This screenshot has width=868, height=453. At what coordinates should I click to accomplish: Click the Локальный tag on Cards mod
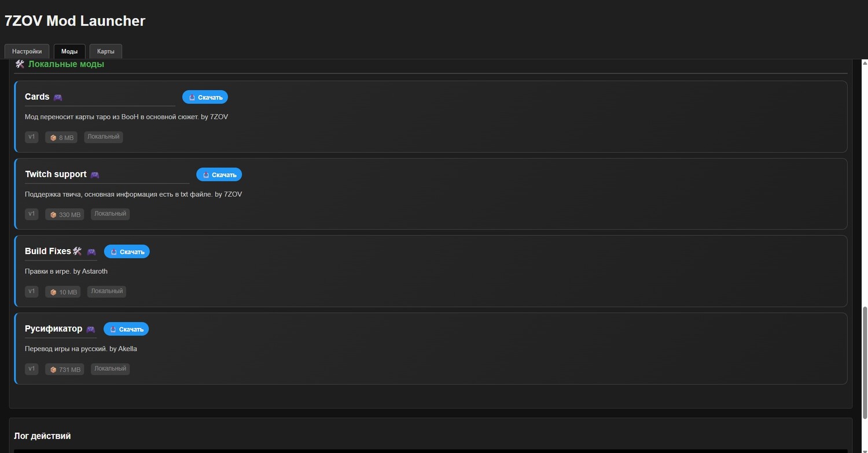coord(104,137)
